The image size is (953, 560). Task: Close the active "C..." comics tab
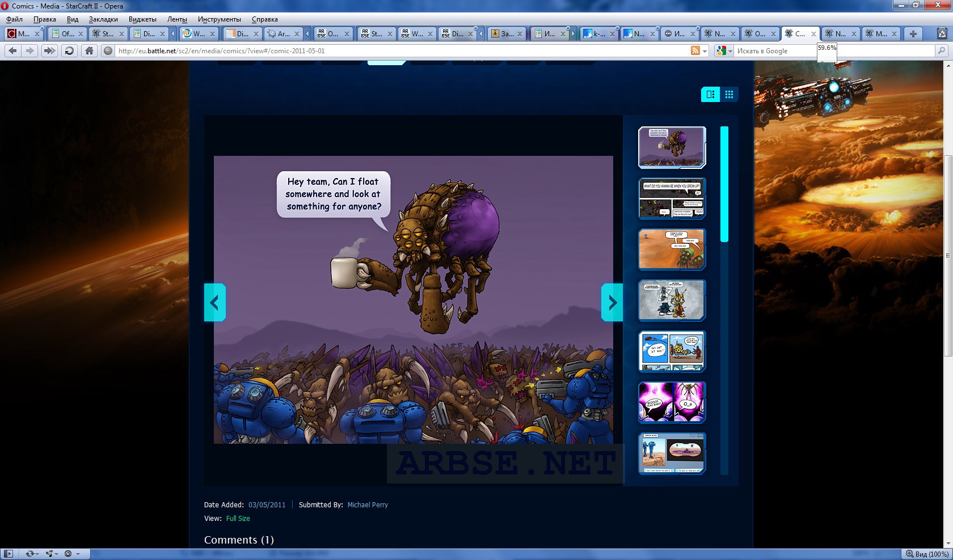click(x=813, y=34)
